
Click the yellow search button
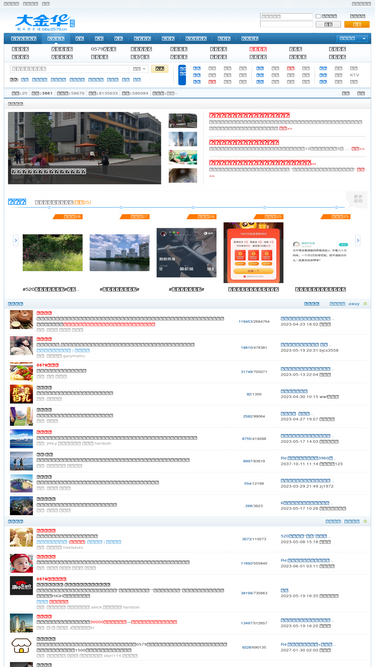(x=159, y=69)
